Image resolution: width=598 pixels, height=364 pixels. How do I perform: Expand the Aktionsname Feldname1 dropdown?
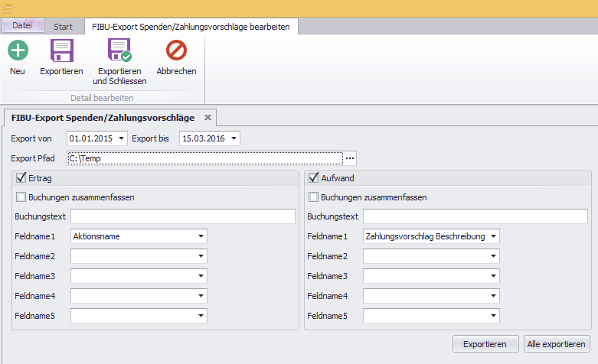tap(200, 236)
